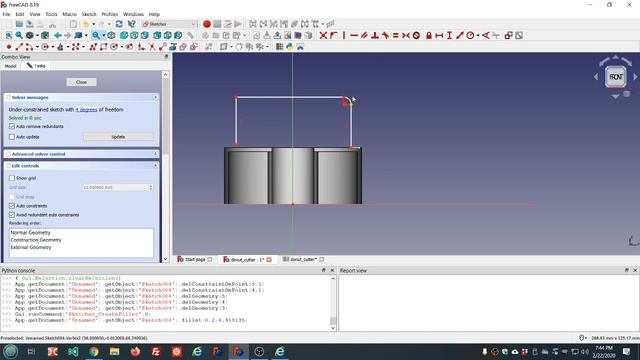Click the fit all view icon
This screenshot has width=640, height=360.
(9, 36)
